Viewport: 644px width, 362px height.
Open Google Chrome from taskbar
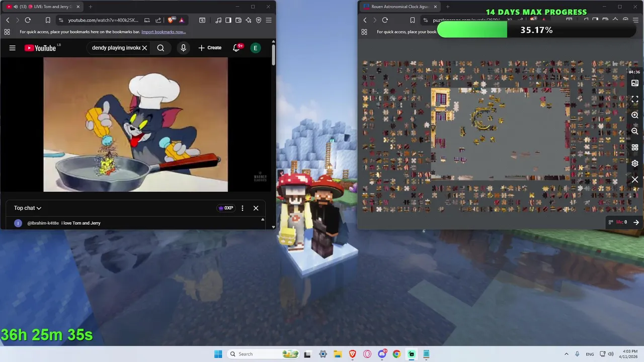coord(396,354)
